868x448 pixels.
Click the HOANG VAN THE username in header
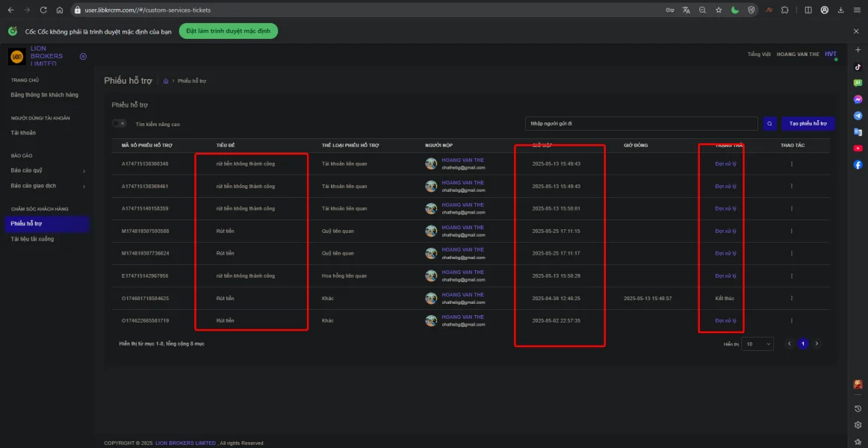coord(798,55)
